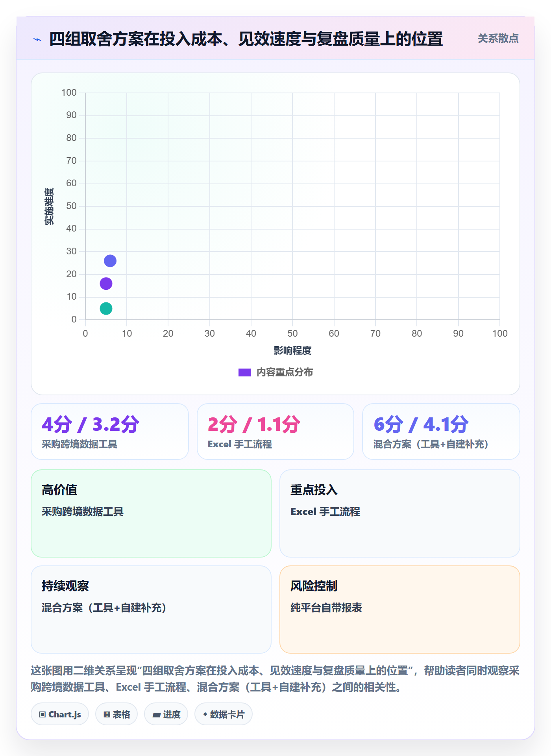
Task: Click the 进度 tag bar icon
Action: coord(156,715)
